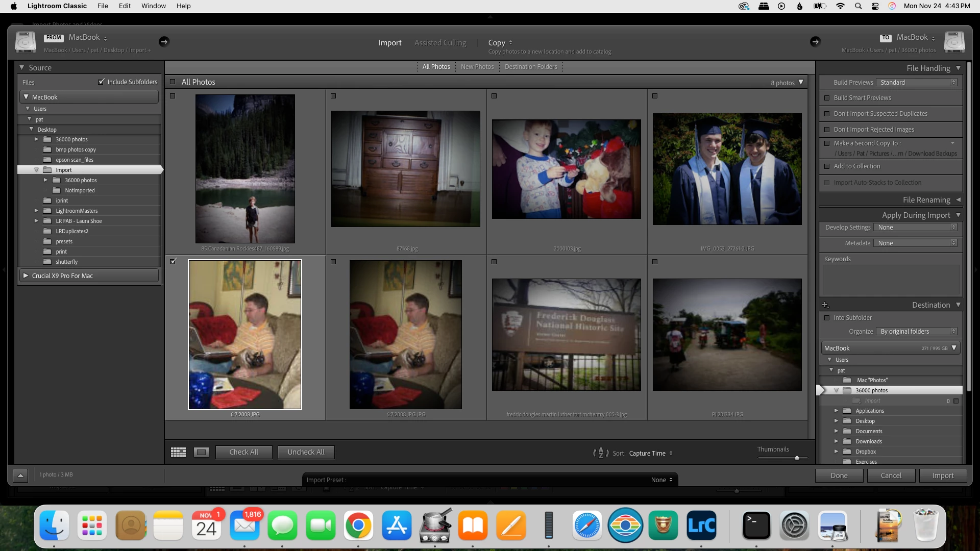Open Organize By original folders dropdown
Screen dimensions: 980x551
coord(917,332)
